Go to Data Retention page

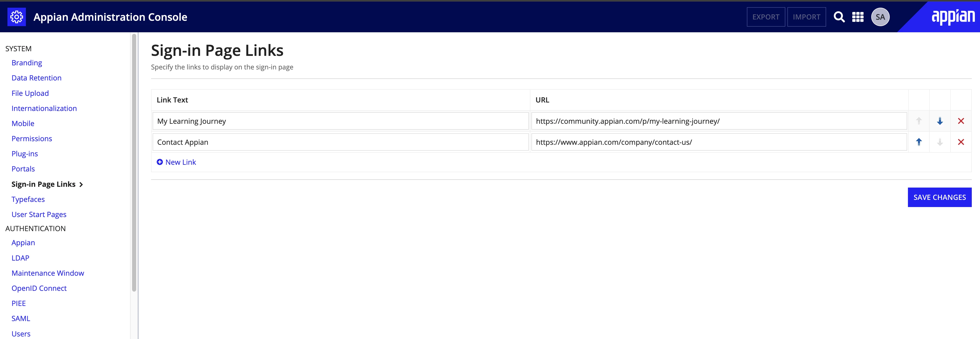(x=36, y=78)
